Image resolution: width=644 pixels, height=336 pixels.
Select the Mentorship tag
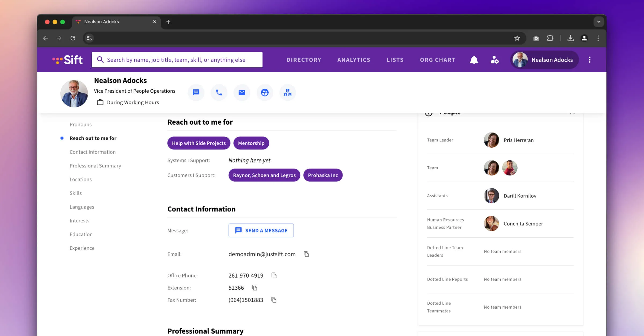(x=251, y=143)
